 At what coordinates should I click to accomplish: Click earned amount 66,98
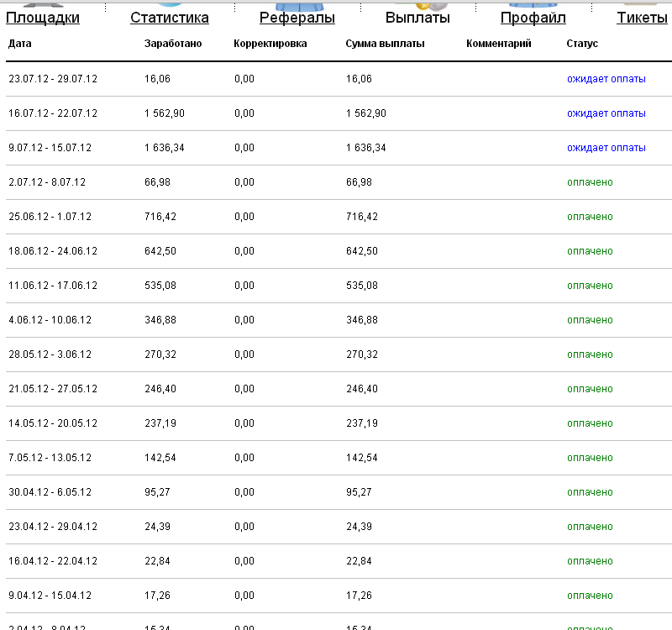pyautogui.click(x=157, y=182)
